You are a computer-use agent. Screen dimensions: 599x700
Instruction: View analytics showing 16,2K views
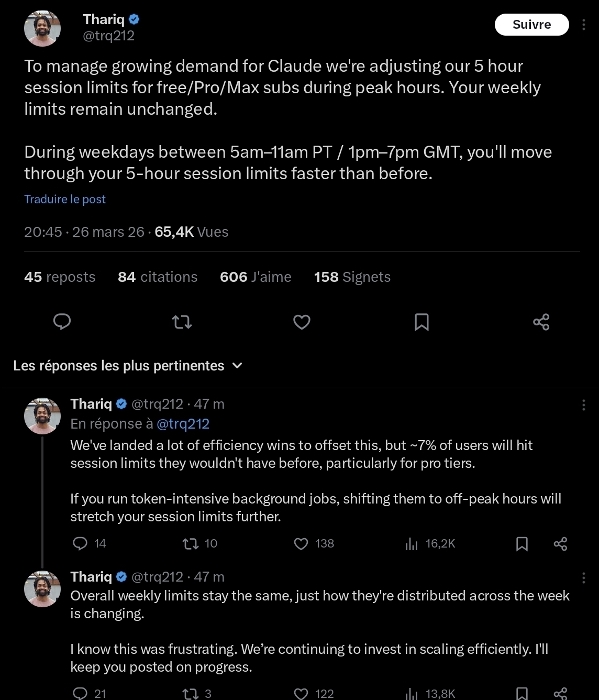(x=412, y=544)
